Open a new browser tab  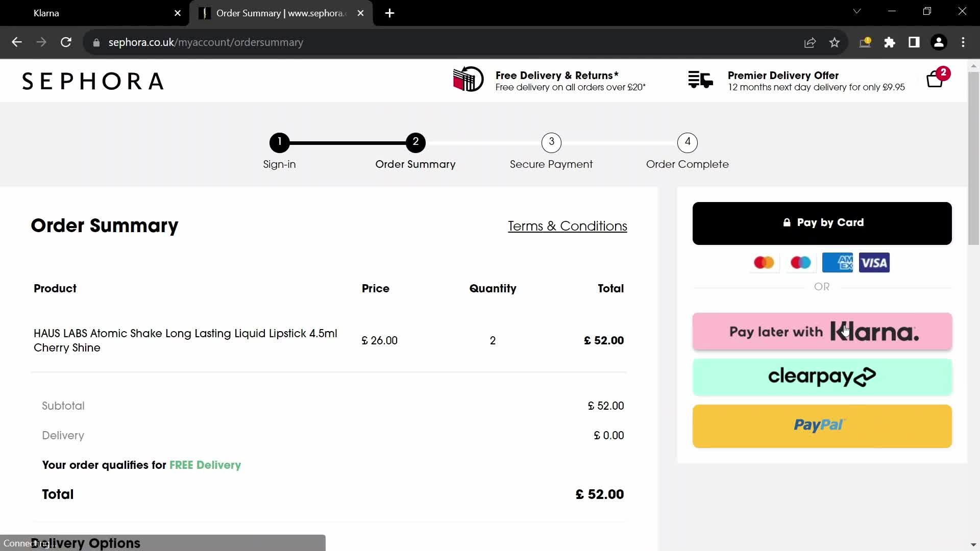[x=390, y=13]
